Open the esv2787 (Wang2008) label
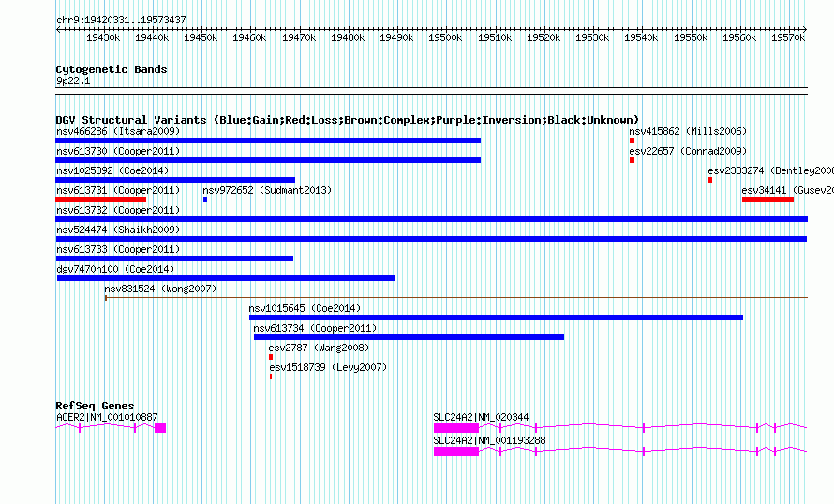834x504 pixels. (319, 348)
